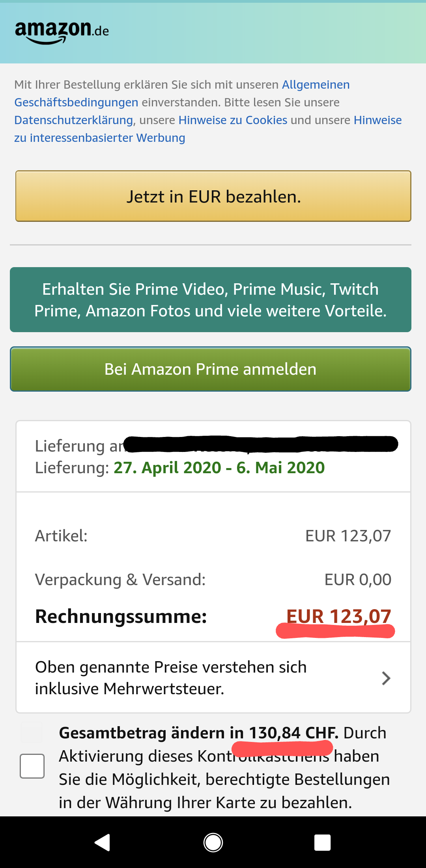Screen dimensions: 426x868
Task: Open 'Hinweise zu interessenbasierter Werbung' link
Action: pos(99,138)
